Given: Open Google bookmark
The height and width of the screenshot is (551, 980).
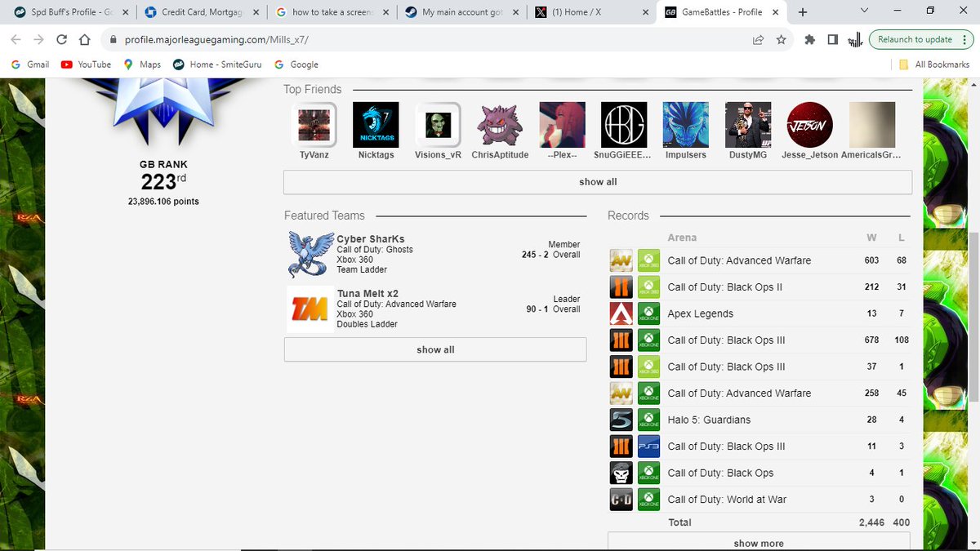Looking at the screenshot, I should 296,64.
